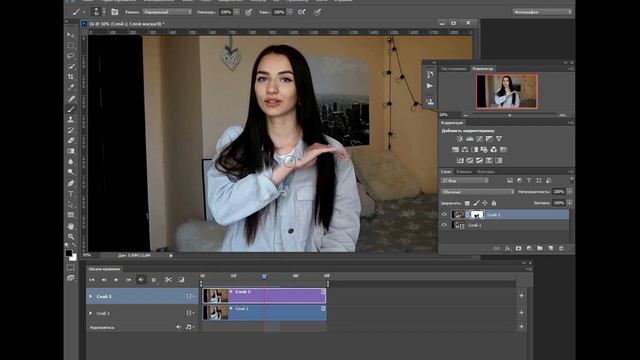Open the brush panel toggle in options bar
This screenshot has width=640, height=360.
(115, 12)
